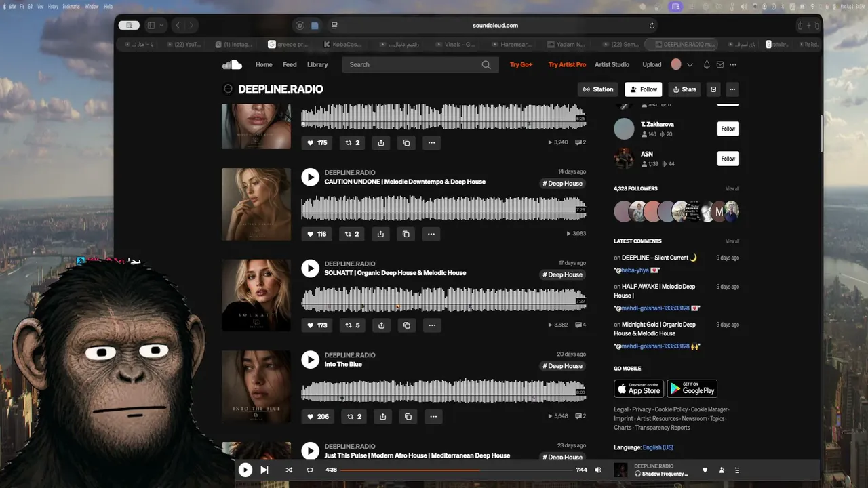
Task: Reload the page in Safari address bar
Action: pos(652,26)
